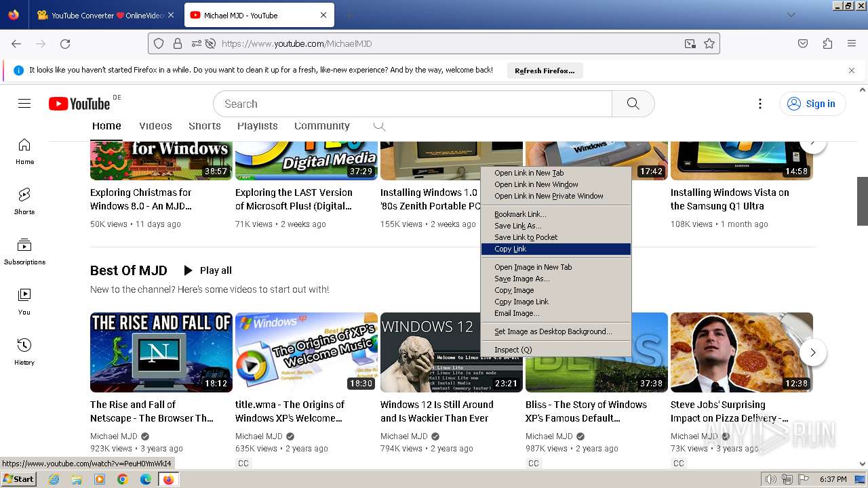Choose Copy Link in context menu
This screenshot has height=488, width=868.
coord(556,249)
